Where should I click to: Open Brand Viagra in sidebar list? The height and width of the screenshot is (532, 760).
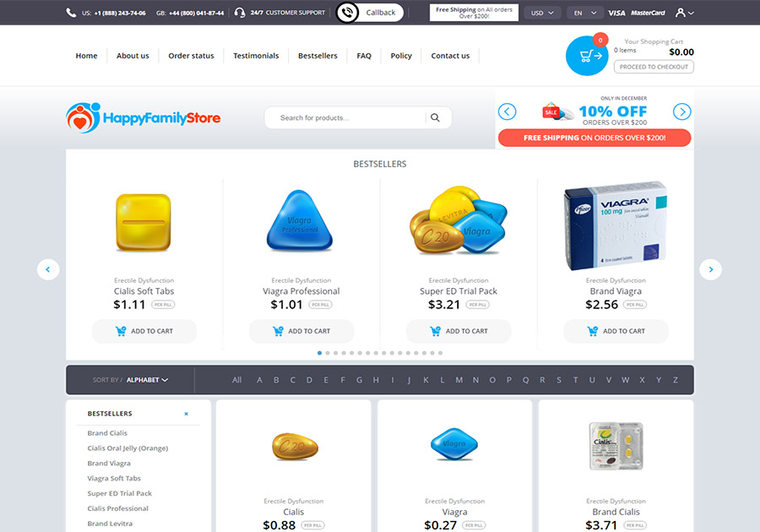(x=109, y=464)
